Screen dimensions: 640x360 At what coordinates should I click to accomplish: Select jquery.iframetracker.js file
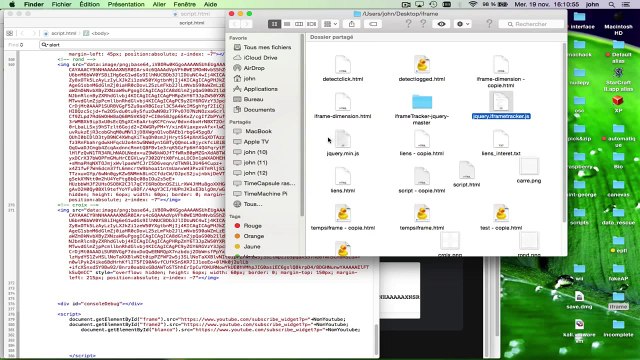pyautogui.click(x=501, y=105)
